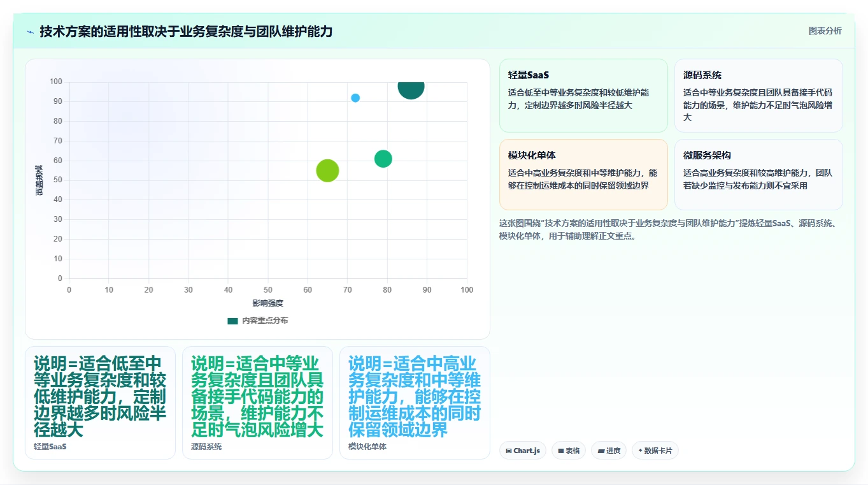
Task: Click the 模块化单体 label under blue metric
Action: pos(367,447)
